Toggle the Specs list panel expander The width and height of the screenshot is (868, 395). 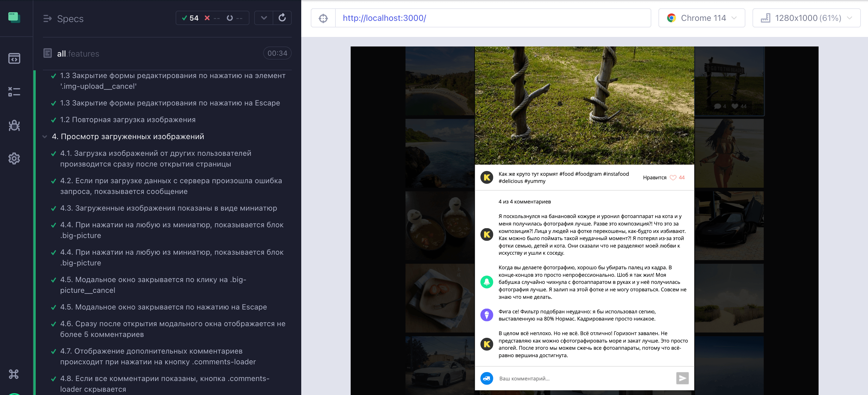point(48,18)
